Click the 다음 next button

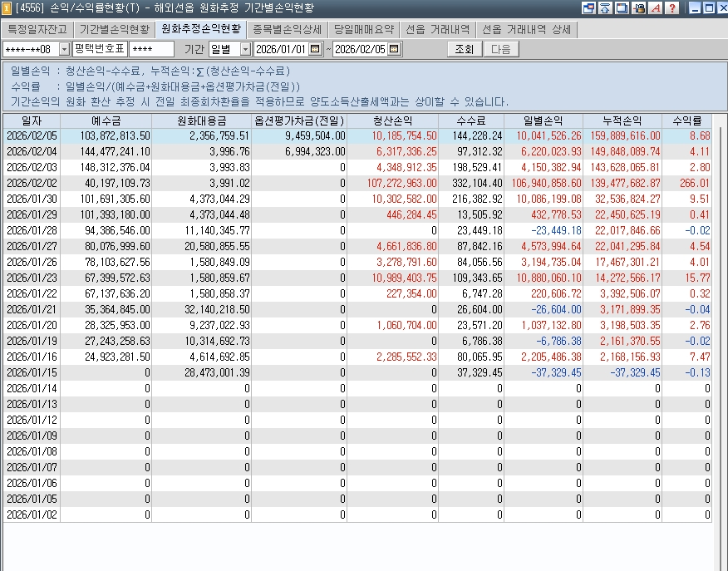501,49
